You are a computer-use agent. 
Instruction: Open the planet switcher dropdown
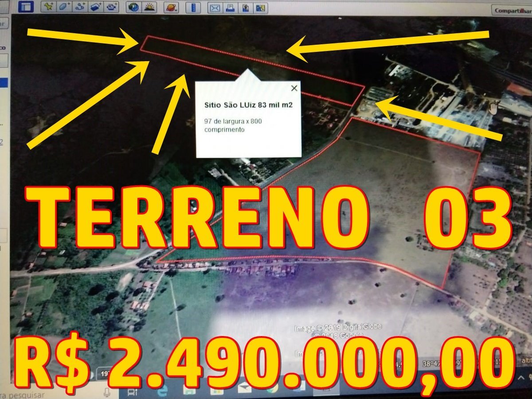pos(172,7)
